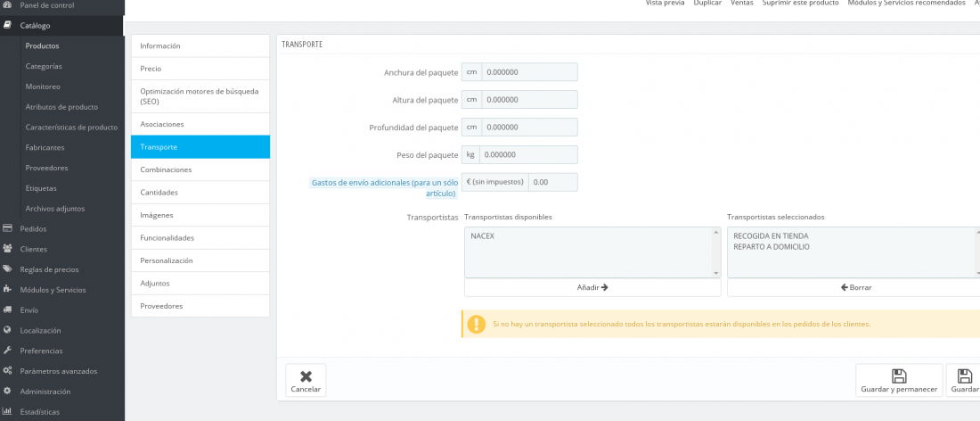Open Atributos de producto in sidebar

(61, 107)
